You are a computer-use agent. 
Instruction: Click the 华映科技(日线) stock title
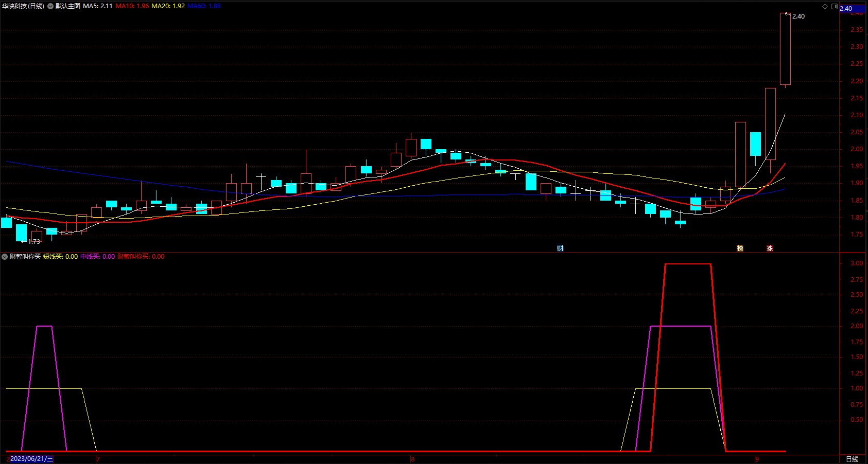[23, 6]
